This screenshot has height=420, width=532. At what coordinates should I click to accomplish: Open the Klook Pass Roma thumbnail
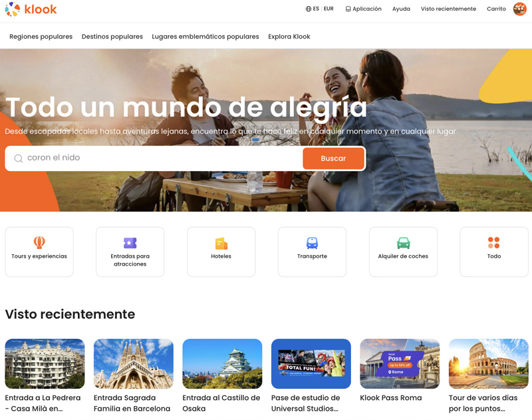400,363
